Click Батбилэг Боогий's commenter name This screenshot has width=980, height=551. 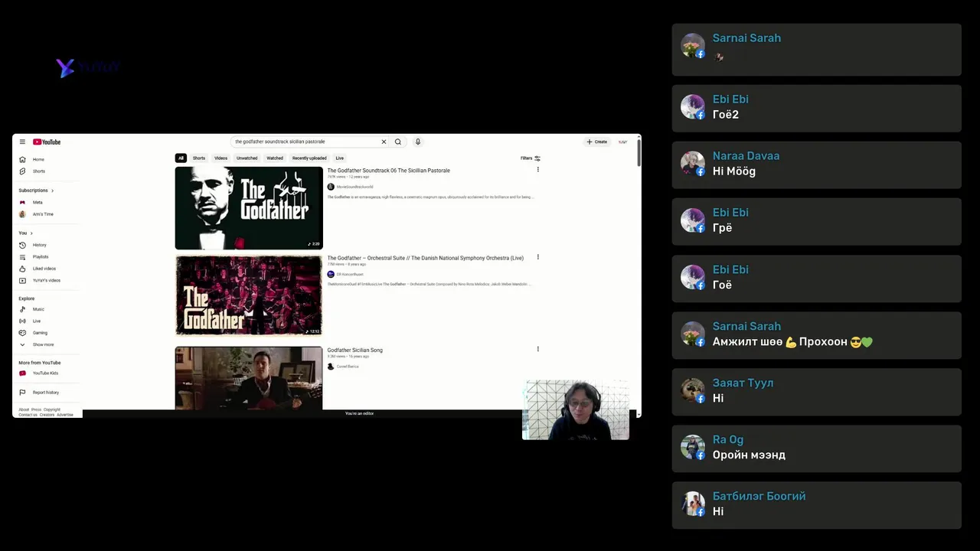pyautogui.click(x=759, y=496)
